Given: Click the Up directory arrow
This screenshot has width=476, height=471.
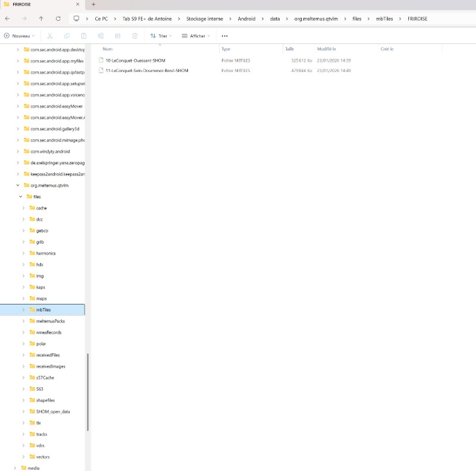Looking at the screenshot, I should tap(41, 18).
